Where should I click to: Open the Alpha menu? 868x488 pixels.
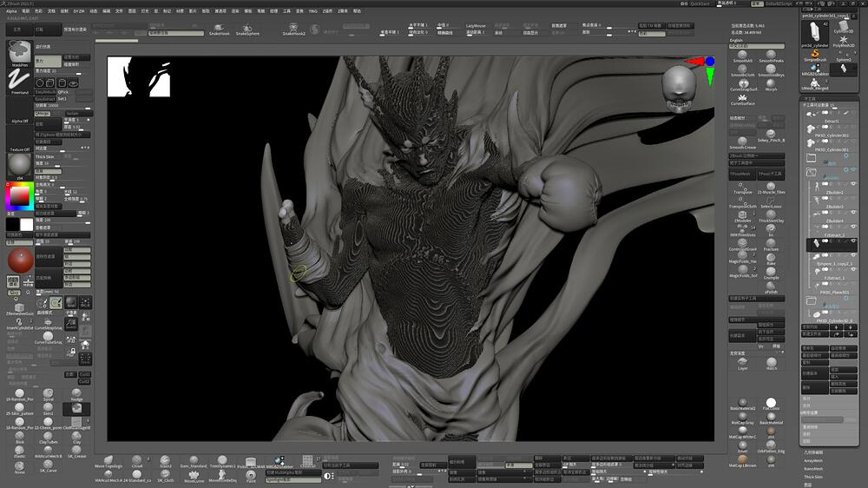[11, 11]
